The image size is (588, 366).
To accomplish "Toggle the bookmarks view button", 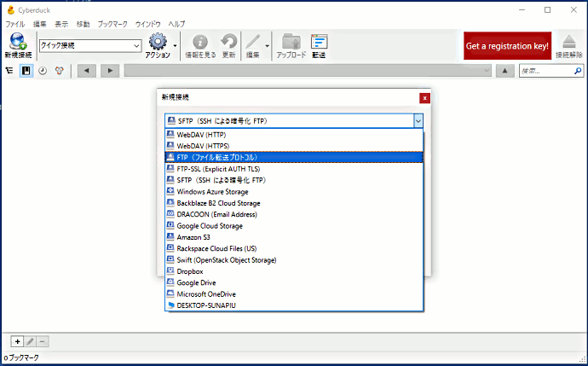I will click(x=26, y=71).
